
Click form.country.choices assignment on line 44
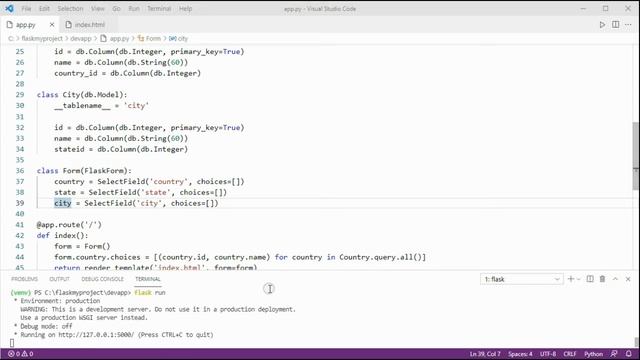pos(240,257)
